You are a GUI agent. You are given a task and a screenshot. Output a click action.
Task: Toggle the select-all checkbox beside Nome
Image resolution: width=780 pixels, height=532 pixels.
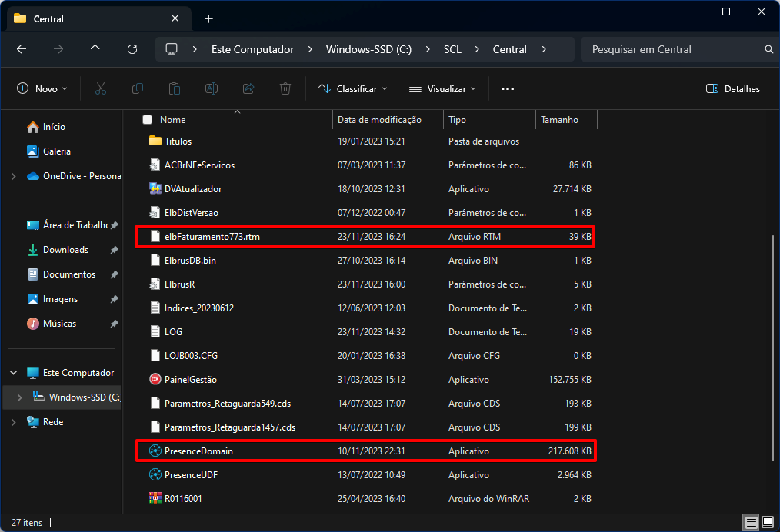[x=147, y=120]
